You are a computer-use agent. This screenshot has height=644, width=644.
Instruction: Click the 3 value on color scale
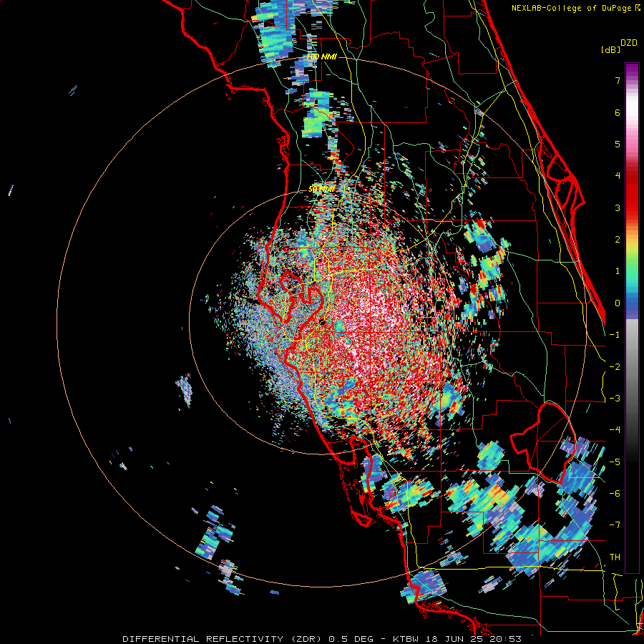pos(618,208)
